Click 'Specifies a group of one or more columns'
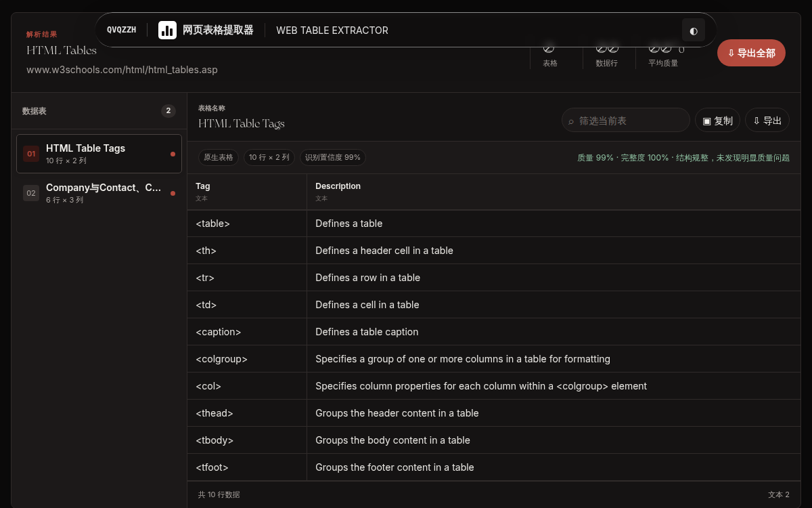Image resolution: width=812 pixels, height=508 pixels. 554,359
